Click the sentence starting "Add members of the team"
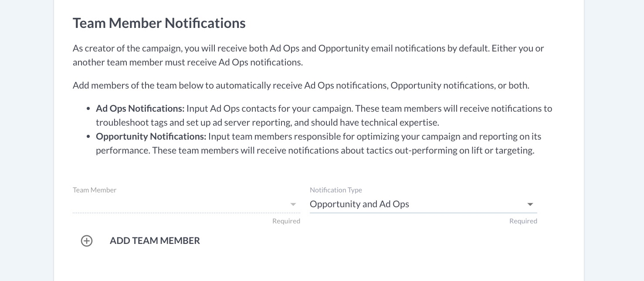Screen dimensions: 644x281 pyautogui.click(x=301, y=86)
